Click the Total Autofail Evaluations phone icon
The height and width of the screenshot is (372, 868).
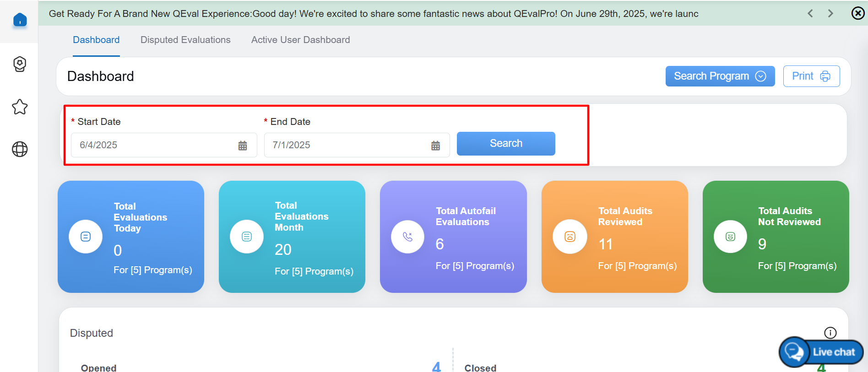pyautogui.click(x=407, y=237)
